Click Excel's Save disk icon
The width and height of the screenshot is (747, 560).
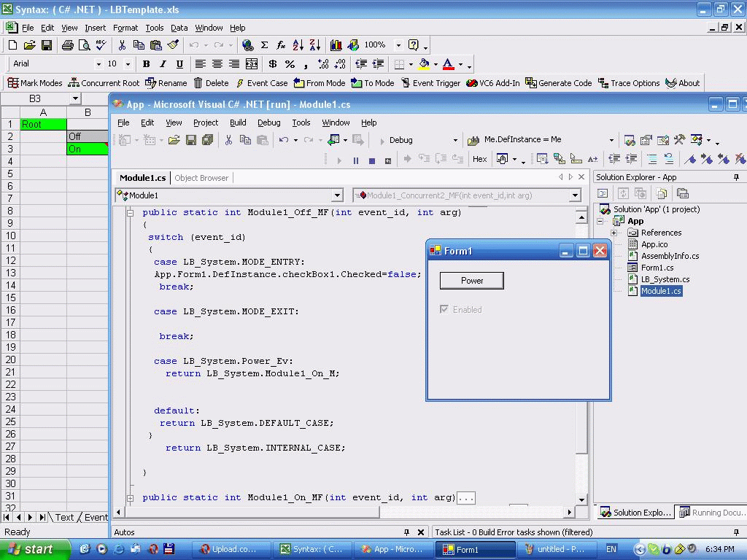(46, 45)
